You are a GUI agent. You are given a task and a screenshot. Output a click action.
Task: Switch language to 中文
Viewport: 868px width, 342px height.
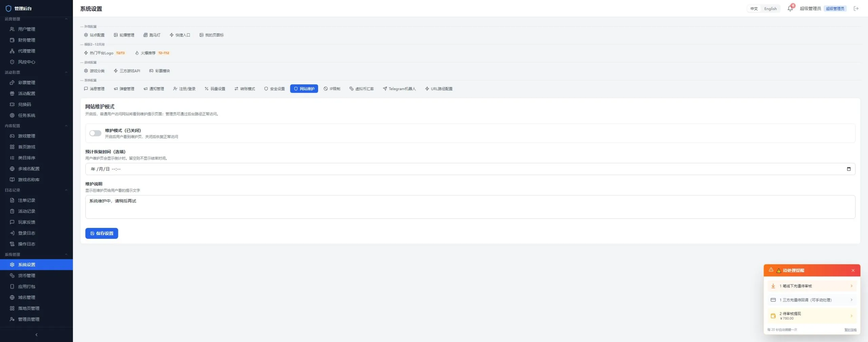(754, 8)
